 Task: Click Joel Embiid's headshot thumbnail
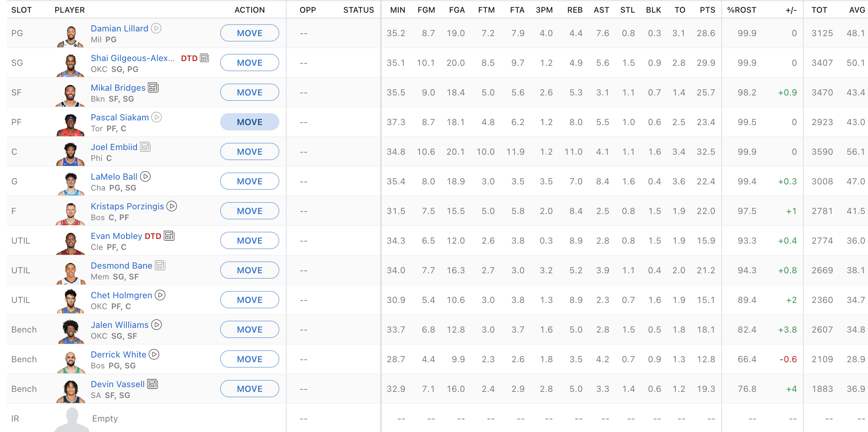pyautogui.click(x=70, y=154)
